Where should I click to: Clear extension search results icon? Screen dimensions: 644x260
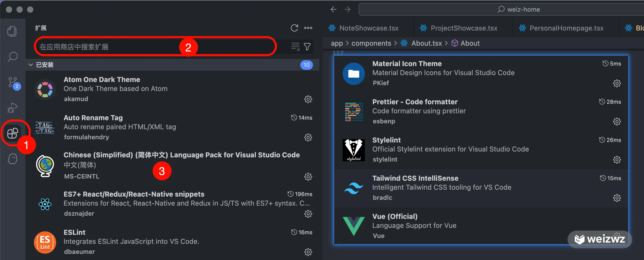point(296,47)
